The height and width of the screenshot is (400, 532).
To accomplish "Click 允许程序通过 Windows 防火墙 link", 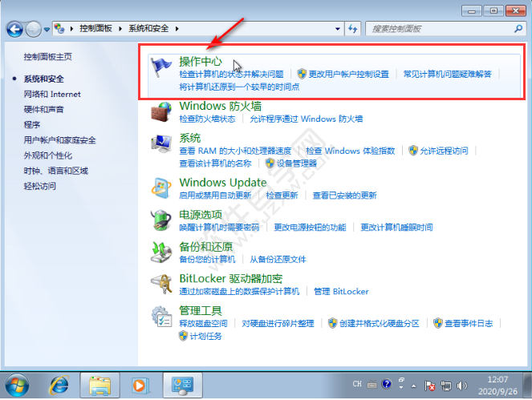I will (307, 119).
